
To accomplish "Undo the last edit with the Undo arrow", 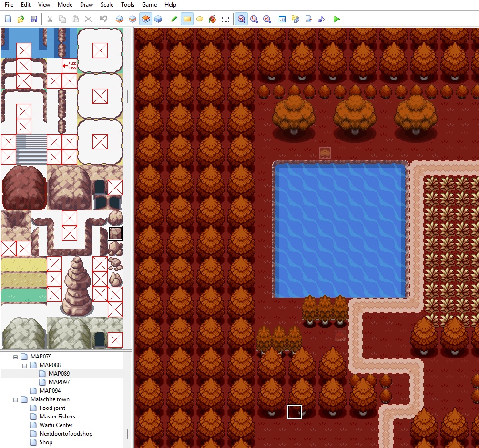I will (103, 19).
